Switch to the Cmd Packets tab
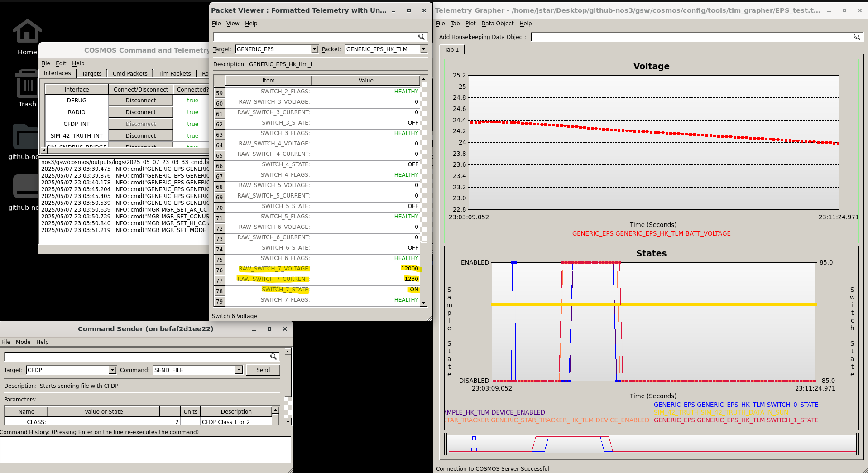Image resolution: width=868 pixels, height=473 pixels. 130,73
